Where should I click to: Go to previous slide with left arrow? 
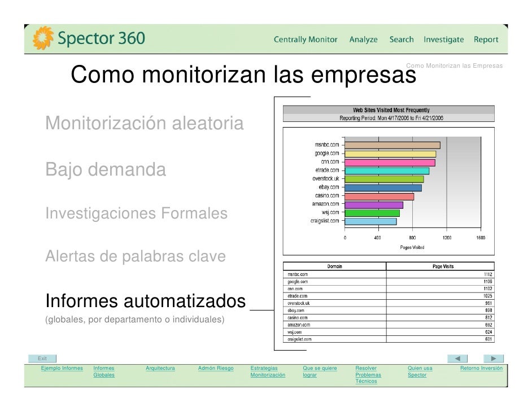point(457,358)
